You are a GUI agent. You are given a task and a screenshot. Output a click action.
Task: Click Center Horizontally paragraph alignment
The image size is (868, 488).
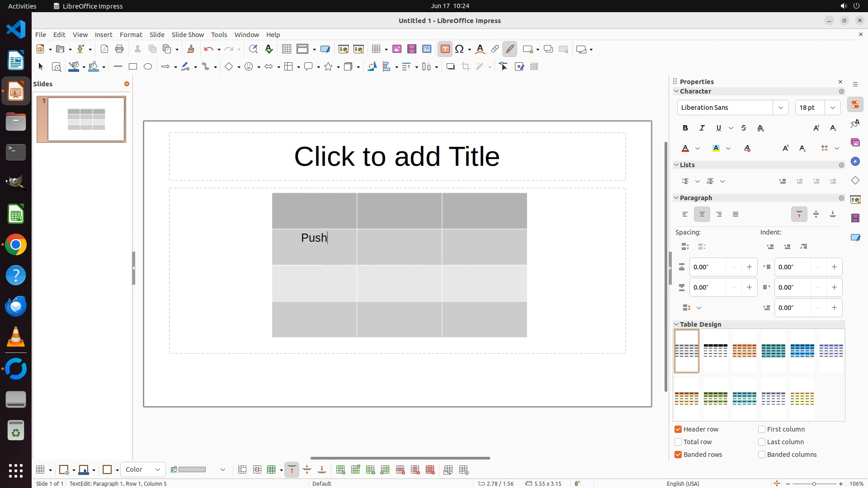(x=702, y=215)
